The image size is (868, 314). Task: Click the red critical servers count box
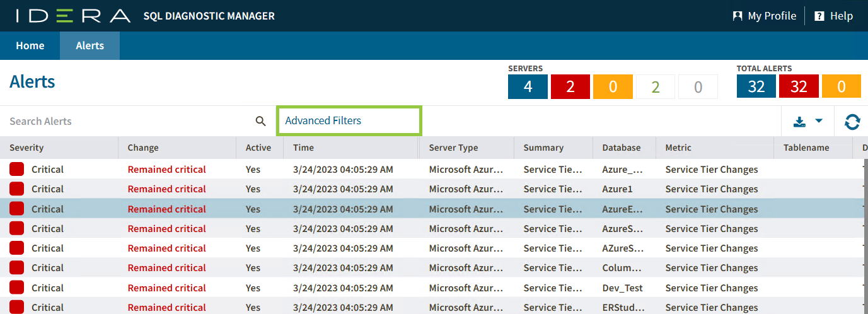coord(570,86)
